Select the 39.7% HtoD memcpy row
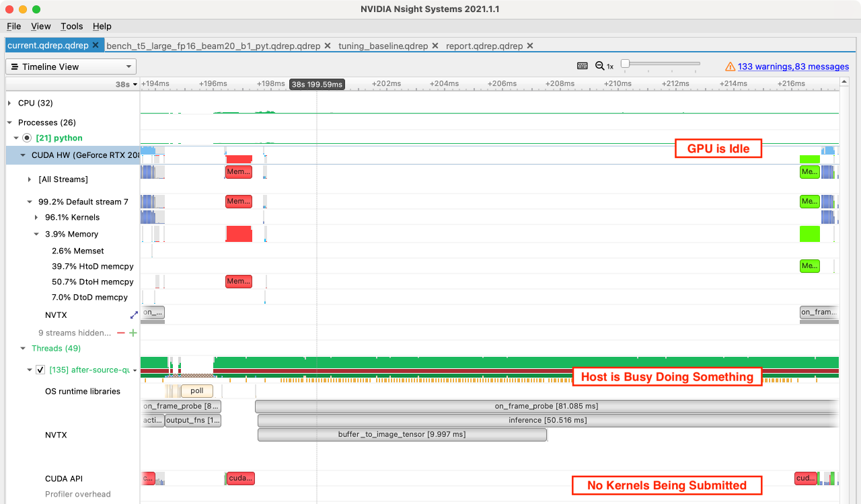Image resolution: width=861 pixels, height=504 pixels. click(93, 266)
